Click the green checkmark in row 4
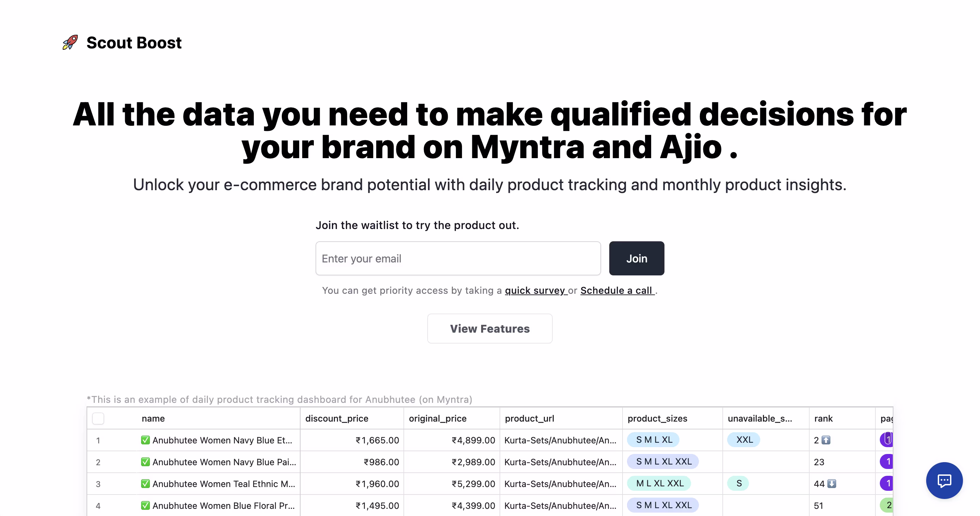Viewport: 980px width, 516px height. click(145, 506)
